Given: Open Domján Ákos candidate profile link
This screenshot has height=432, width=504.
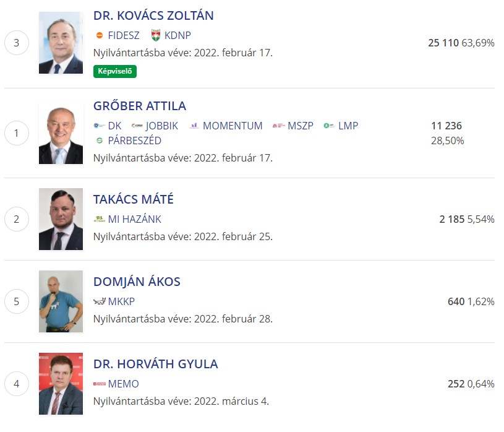Looking at the screenshot, I should 137,282.
